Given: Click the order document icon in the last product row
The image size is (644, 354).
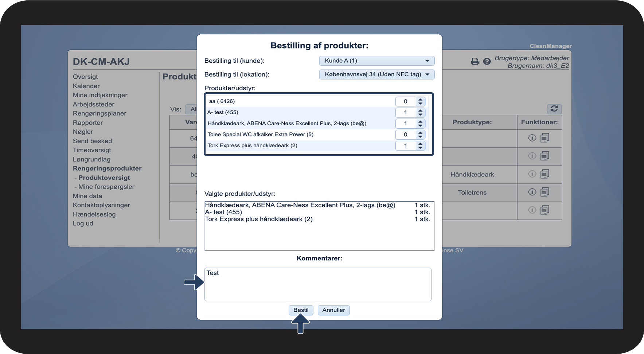Looking at the screenshot, I should coord(545,210).
